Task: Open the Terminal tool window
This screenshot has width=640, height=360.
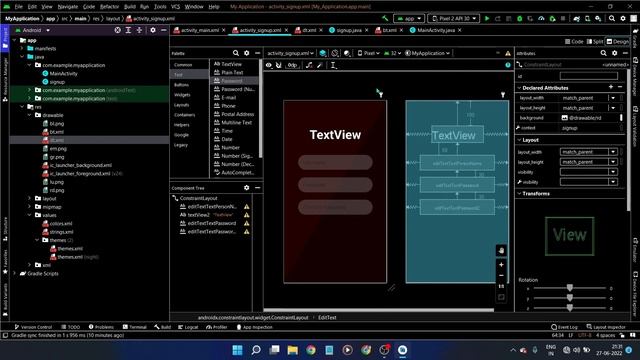Action: pyautogui.click(x=135, y=327)
